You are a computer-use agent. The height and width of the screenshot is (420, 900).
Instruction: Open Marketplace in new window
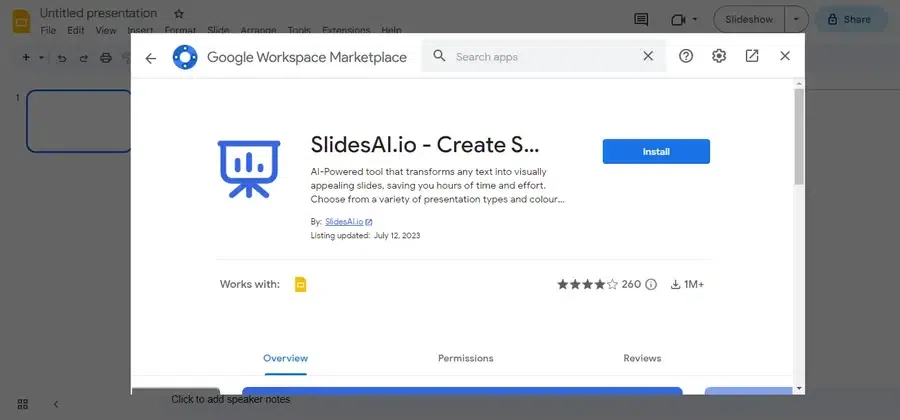(751, 56)
